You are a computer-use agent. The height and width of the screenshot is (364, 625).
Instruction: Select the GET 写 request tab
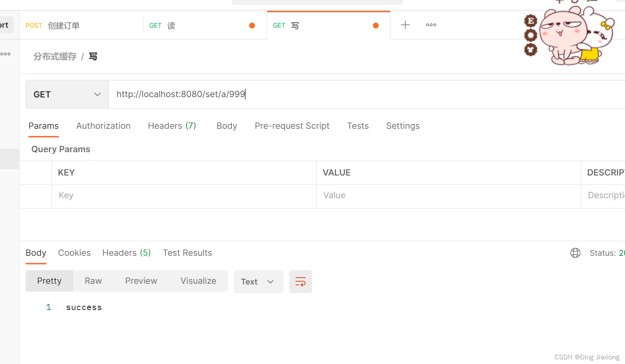(329, 26)
